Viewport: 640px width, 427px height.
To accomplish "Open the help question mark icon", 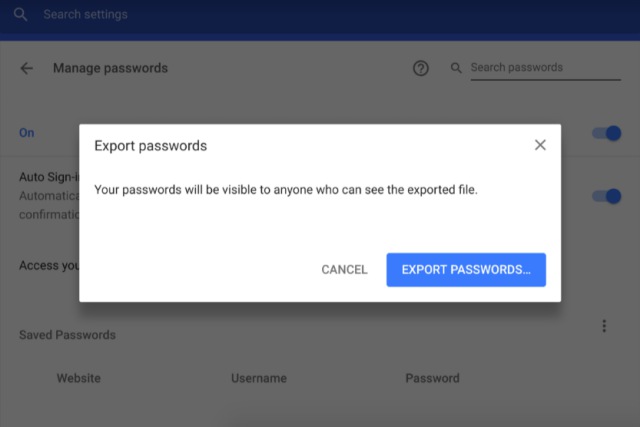I will 420,68.
